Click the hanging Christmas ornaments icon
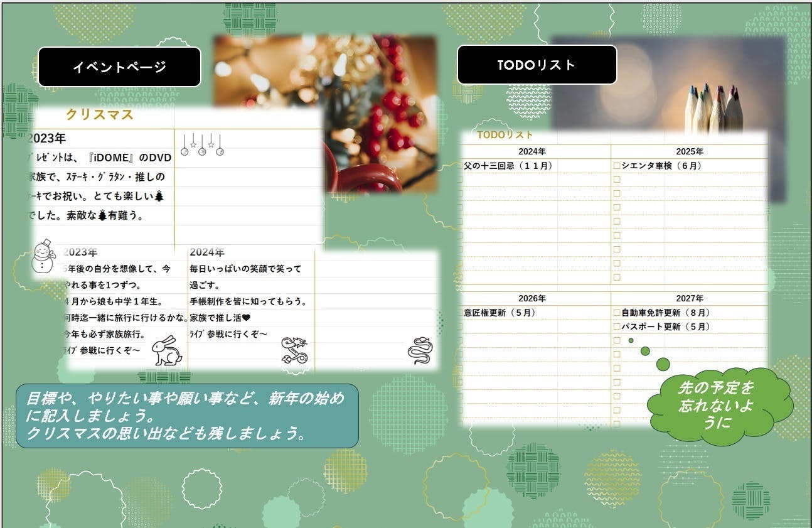Image resolution: width=812 pixels, height=528 pixels. (x=202, y=145)
